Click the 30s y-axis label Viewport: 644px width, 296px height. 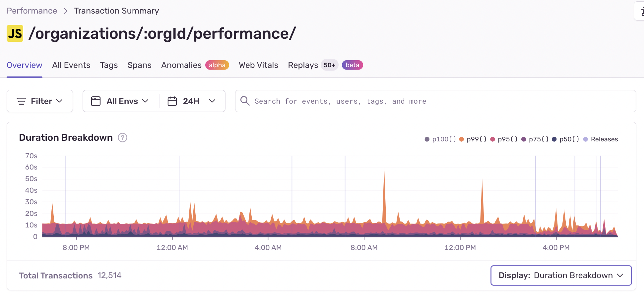pos(31,202)
